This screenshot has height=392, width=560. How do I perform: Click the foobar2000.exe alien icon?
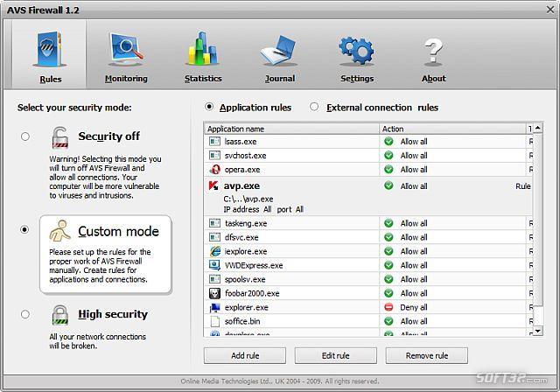[214, 293]
